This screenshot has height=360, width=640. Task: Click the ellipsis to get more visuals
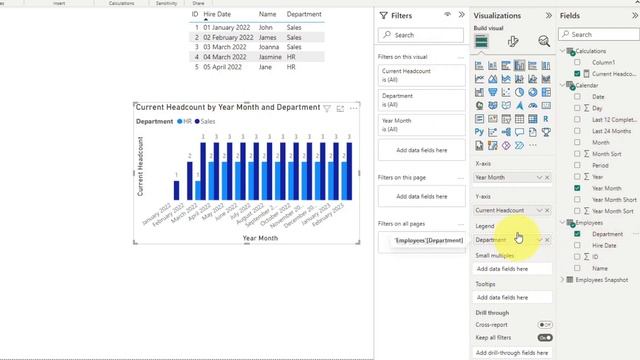point(533,145)
